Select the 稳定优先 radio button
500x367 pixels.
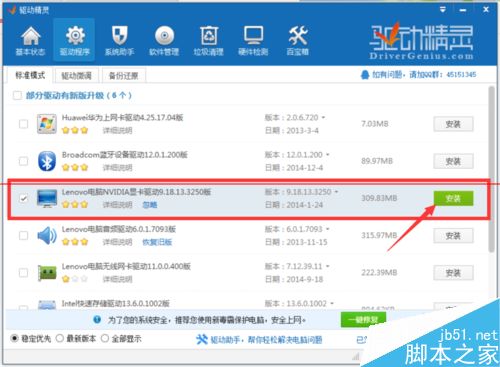[14, 339]
